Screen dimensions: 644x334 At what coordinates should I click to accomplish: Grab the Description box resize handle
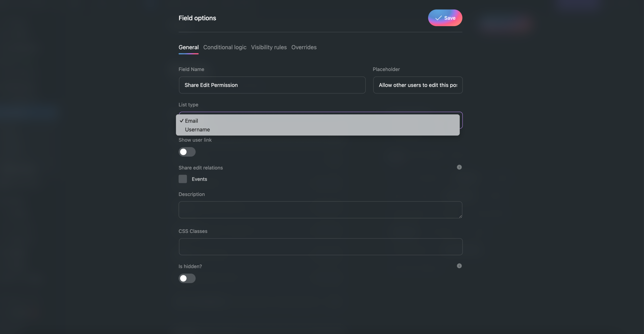(x=460, y=216)
